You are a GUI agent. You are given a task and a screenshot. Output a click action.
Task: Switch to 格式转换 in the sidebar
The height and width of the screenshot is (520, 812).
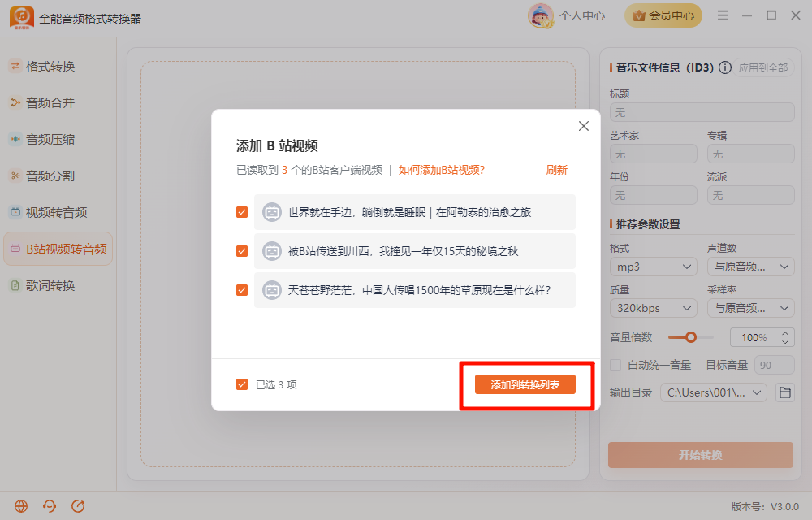tap(58, 66)
